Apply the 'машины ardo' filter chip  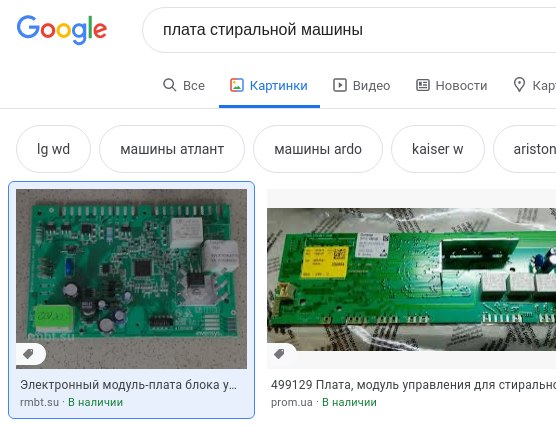coord(318,149)
